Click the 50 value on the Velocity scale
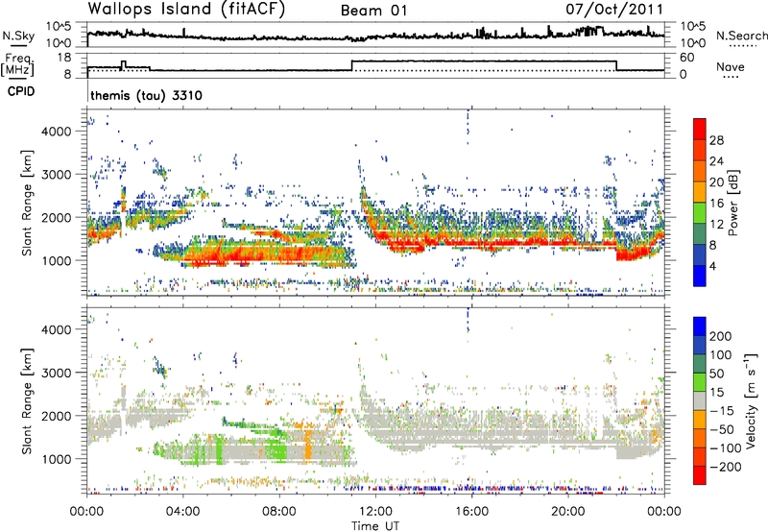 (716, 374)
